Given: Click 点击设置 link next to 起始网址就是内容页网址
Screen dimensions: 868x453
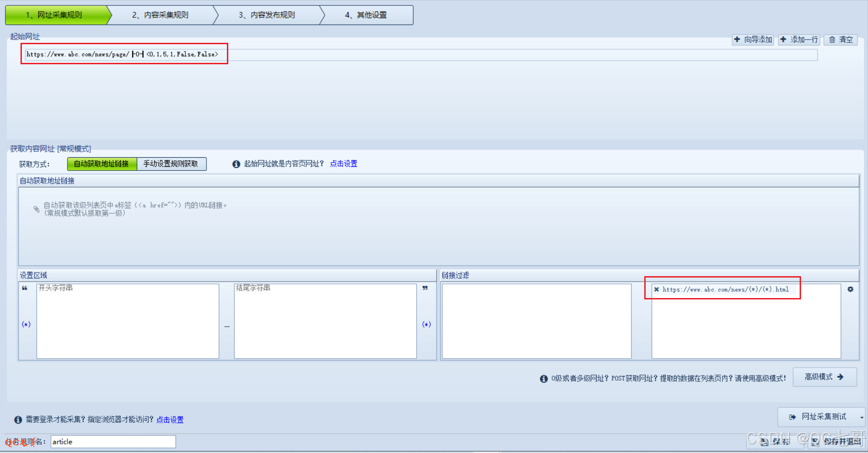Looking at the screenshot, I should click(344, 164).
